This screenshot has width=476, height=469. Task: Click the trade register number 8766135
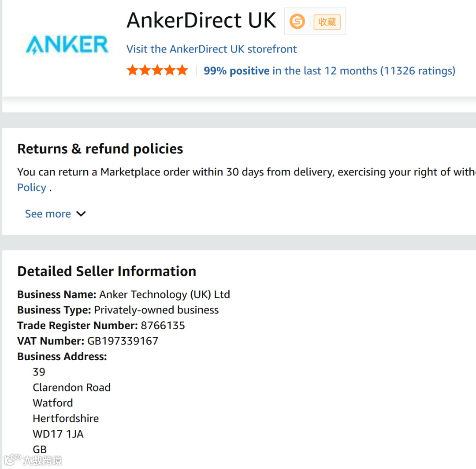(163, 325)
